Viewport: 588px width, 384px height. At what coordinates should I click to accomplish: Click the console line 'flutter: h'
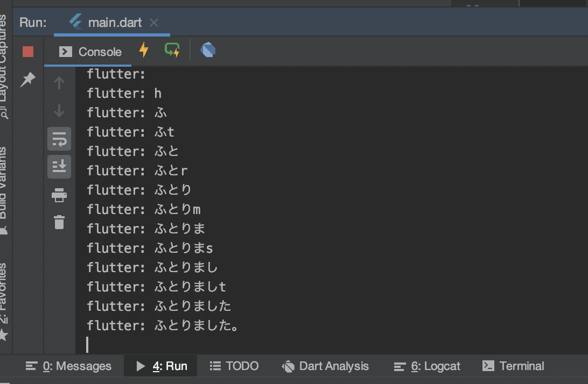124,93
